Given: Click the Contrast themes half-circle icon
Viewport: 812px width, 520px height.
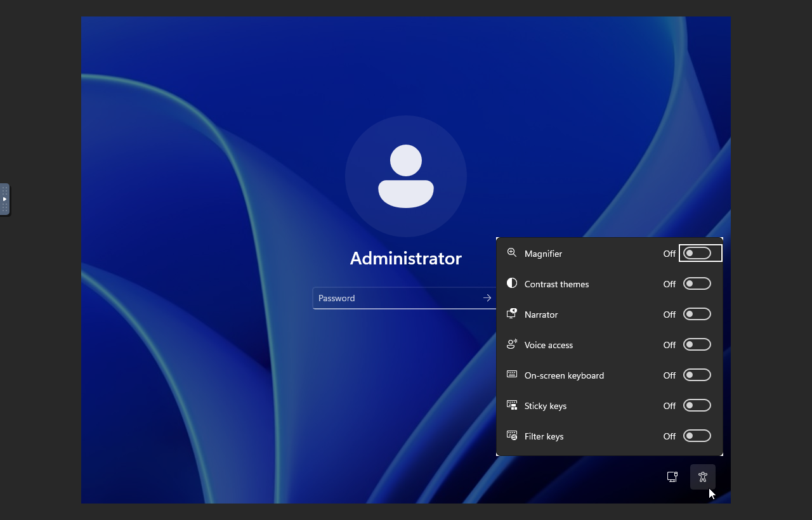Looking at the screenshot, I should point(512,283).
